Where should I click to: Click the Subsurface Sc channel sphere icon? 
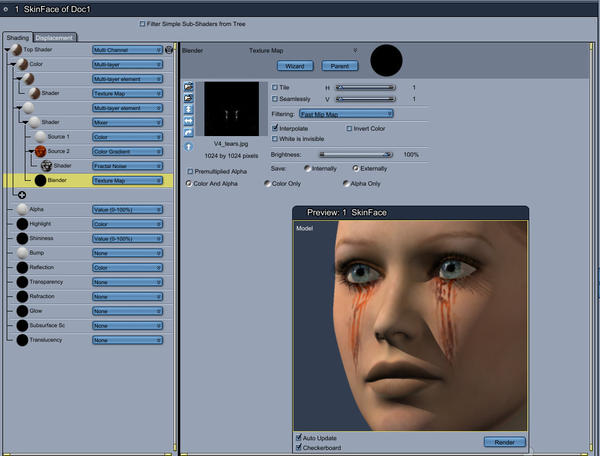point(22,326)
